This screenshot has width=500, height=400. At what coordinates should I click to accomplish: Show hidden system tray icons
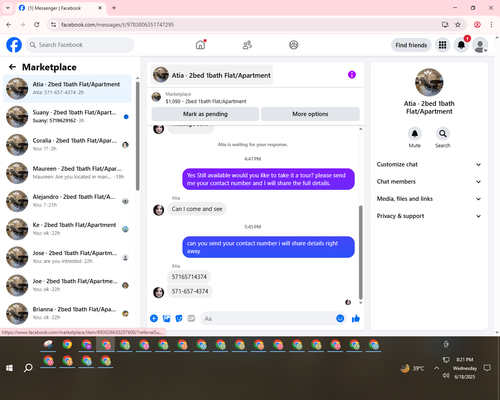pos(436,368)
